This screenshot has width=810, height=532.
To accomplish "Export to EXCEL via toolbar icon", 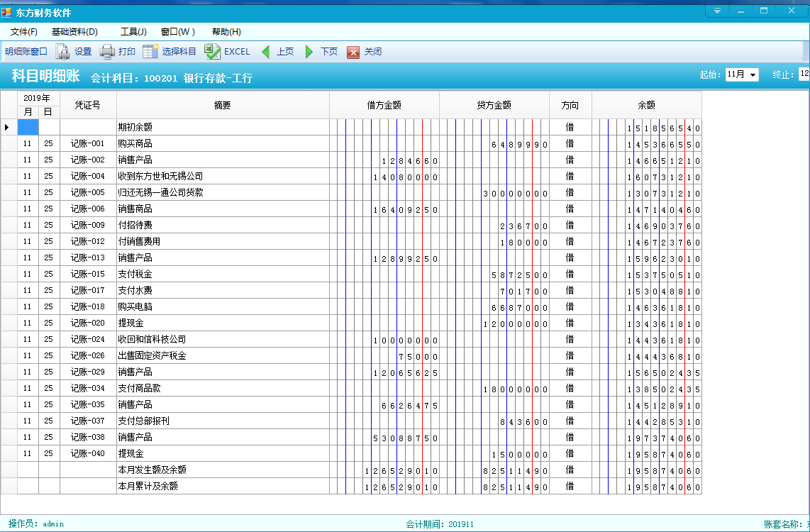I will 212,52.
